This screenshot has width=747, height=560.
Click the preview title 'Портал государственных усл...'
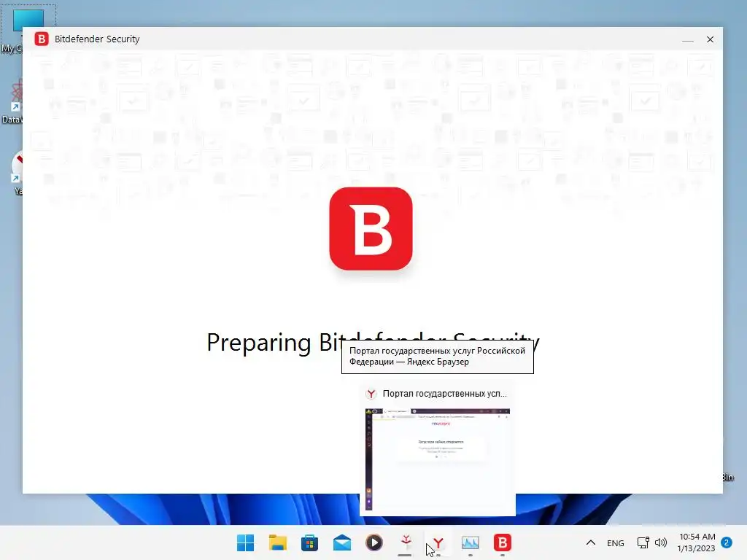tap(444, 394)
